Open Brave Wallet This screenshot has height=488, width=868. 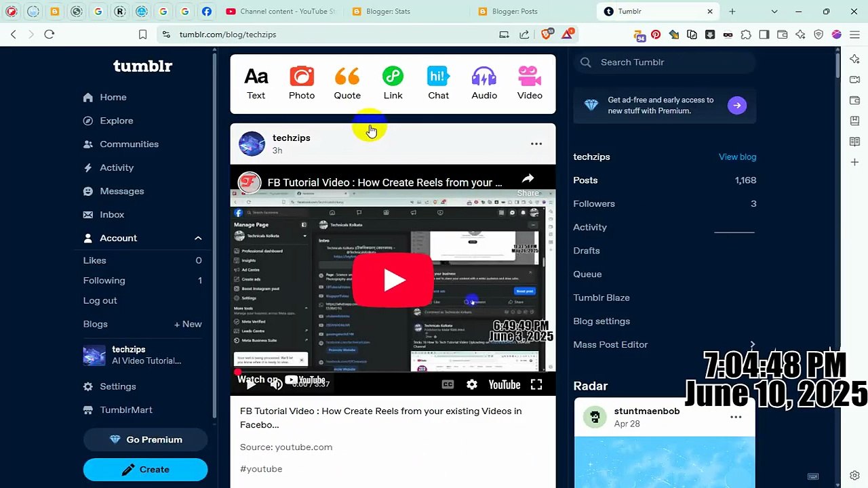point(783,35)
